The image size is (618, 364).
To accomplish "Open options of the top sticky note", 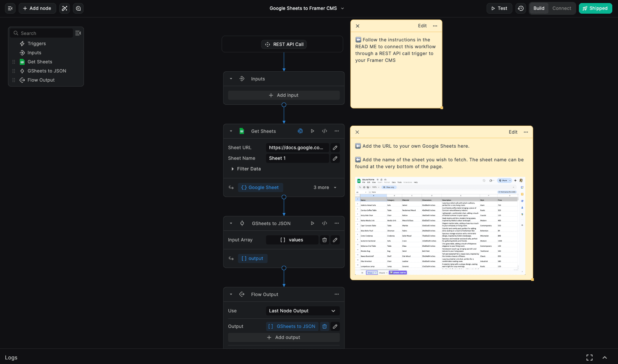I will pos(435,26).
